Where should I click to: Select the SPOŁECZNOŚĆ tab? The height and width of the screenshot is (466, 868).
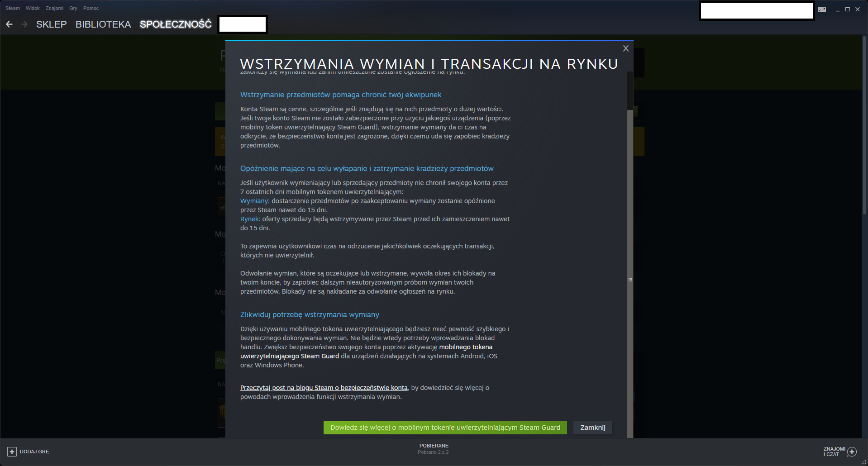[x=176, y=24]
